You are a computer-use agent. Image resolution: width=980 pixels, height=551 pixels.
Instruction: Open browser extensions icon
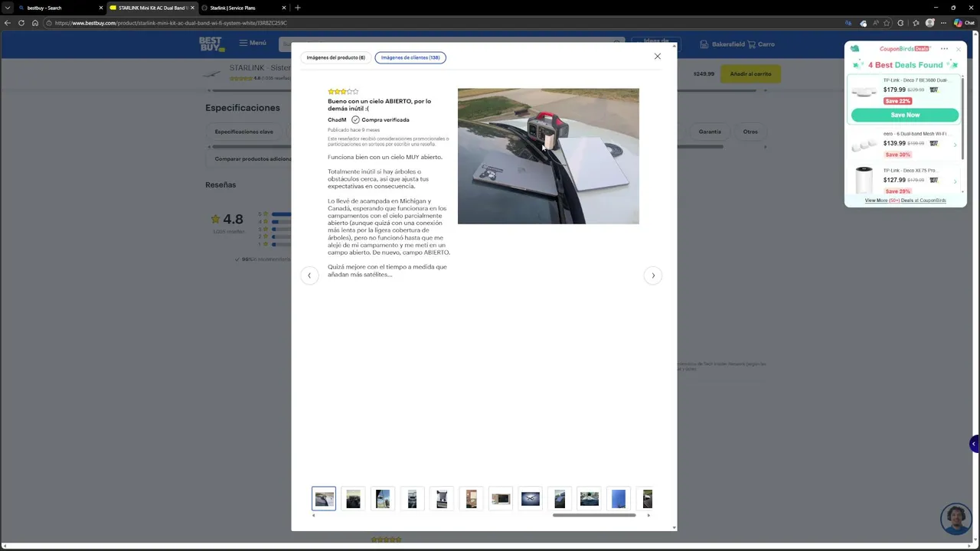coord(900,23)
